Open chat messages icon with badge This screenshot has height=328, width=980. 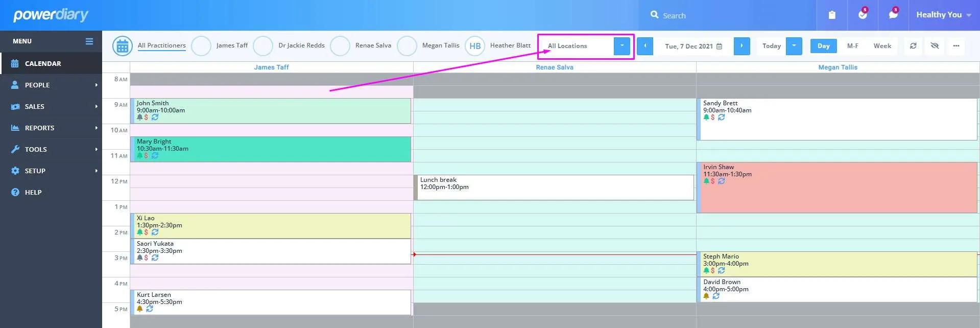(893, 15)
